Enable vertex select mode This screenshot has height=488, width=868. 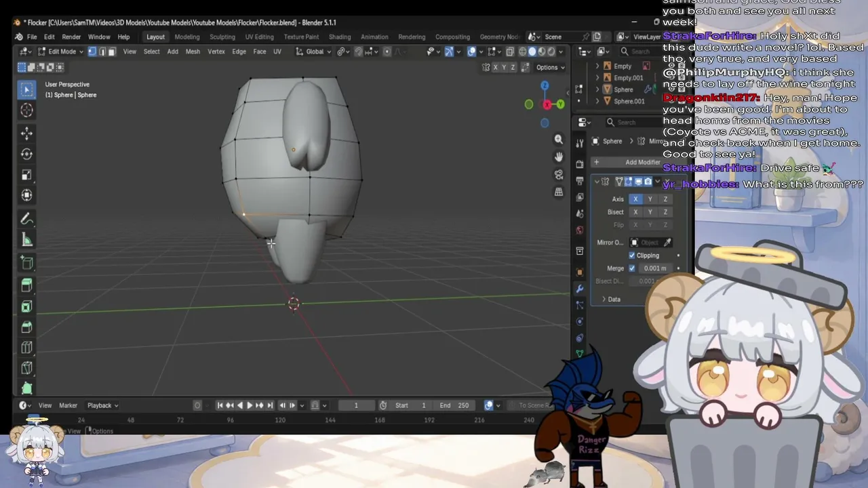click(92, 52)
